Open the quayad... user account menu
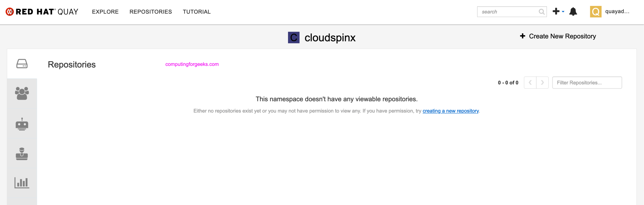644x205 pixels. 617,11
